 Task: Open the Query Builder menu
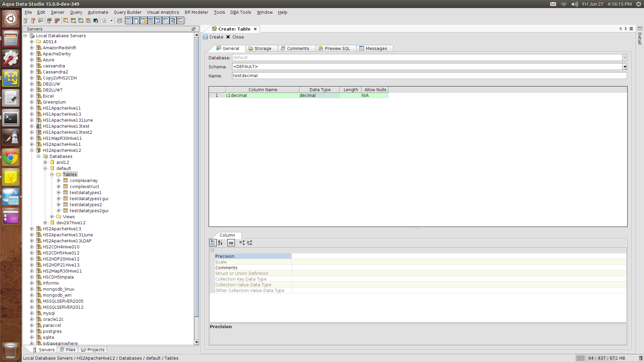[x=127, y=12]
